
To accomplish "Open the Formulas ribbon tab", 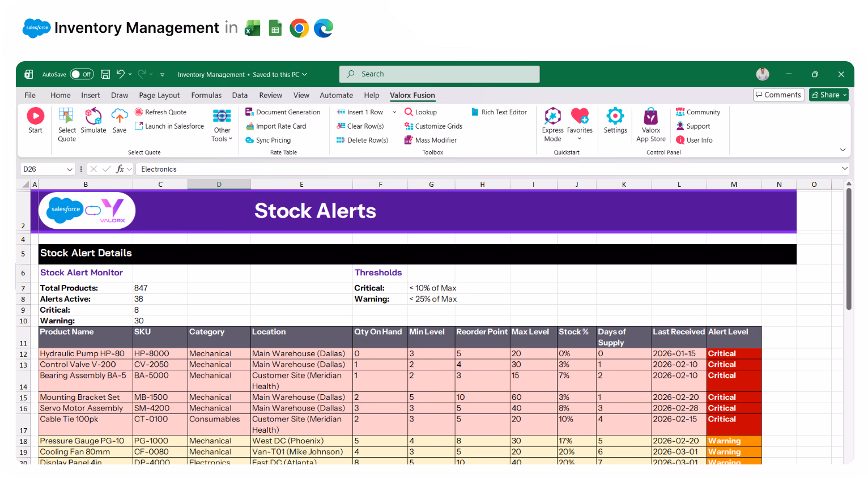I will point(206,95).
